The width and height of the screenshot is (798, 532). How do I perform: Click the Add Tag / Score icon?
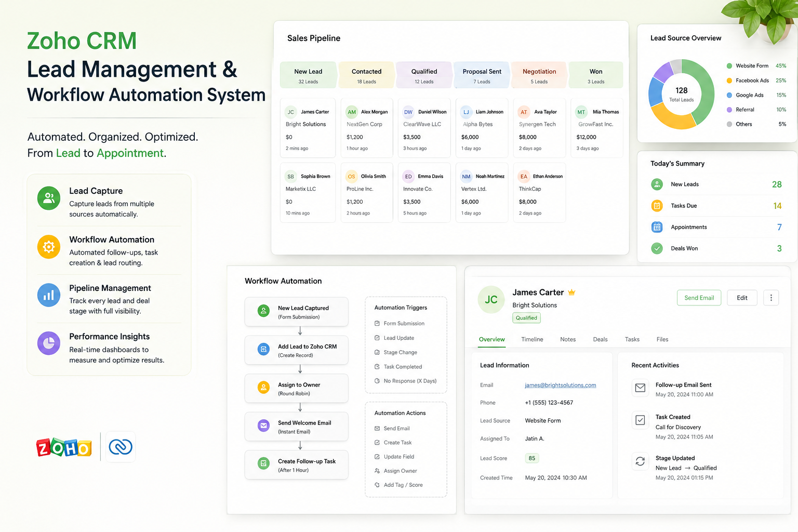click(x=377, y=485)
